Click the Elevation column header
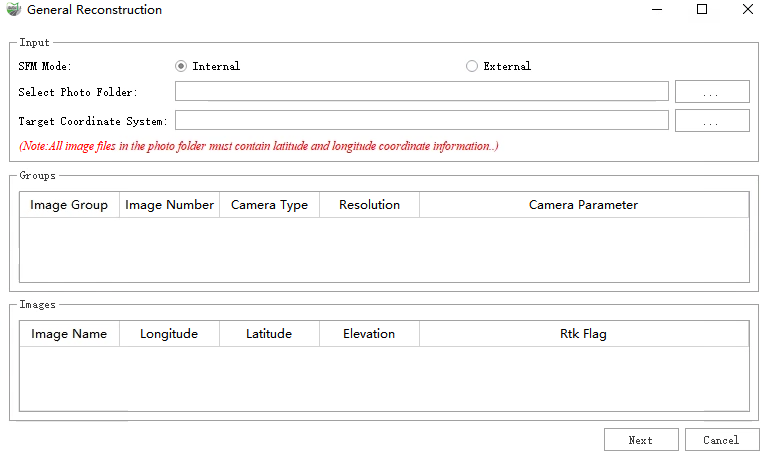Viewport: 764px width, 460px height. [369, 334]
